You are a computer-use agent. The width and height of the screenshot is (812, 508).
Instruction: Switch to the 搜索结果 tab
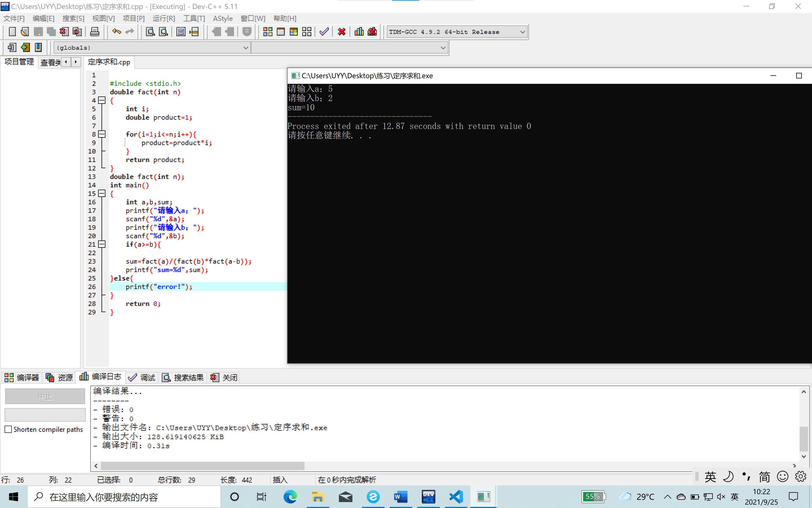click(x=183, y=377)
